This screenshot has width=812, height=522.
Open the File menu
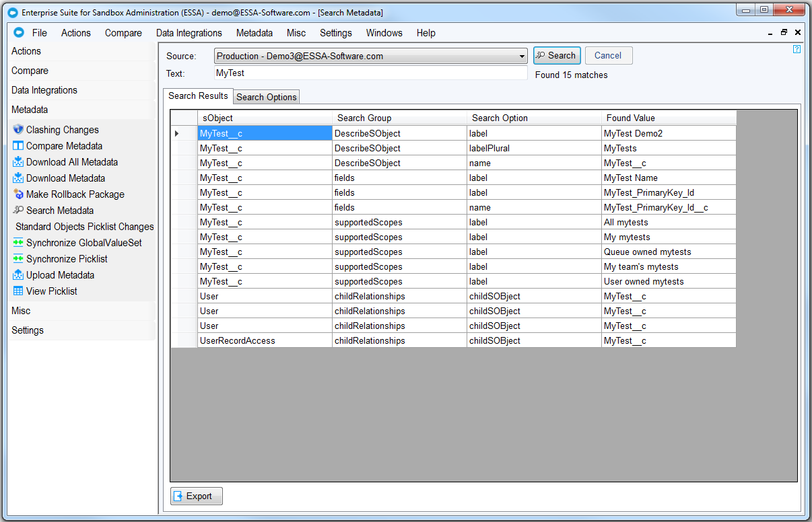(x=40, y=33)
